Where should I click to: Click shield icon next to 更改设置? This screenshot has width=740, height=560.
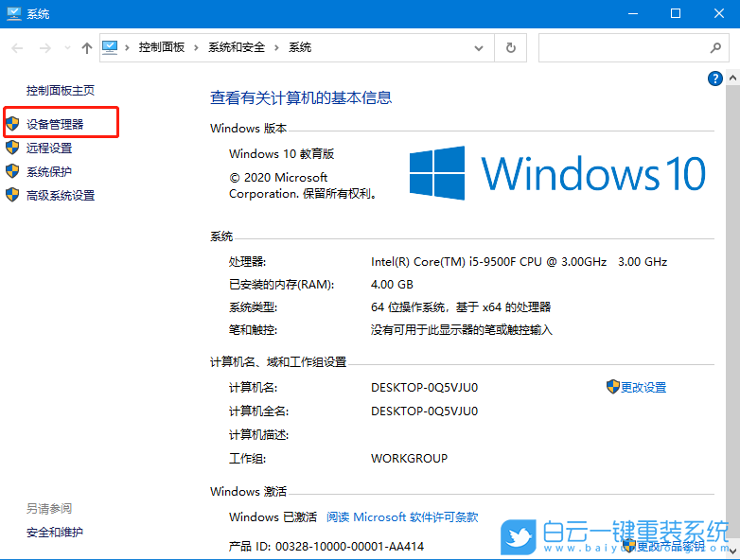(x=612, y=387)
